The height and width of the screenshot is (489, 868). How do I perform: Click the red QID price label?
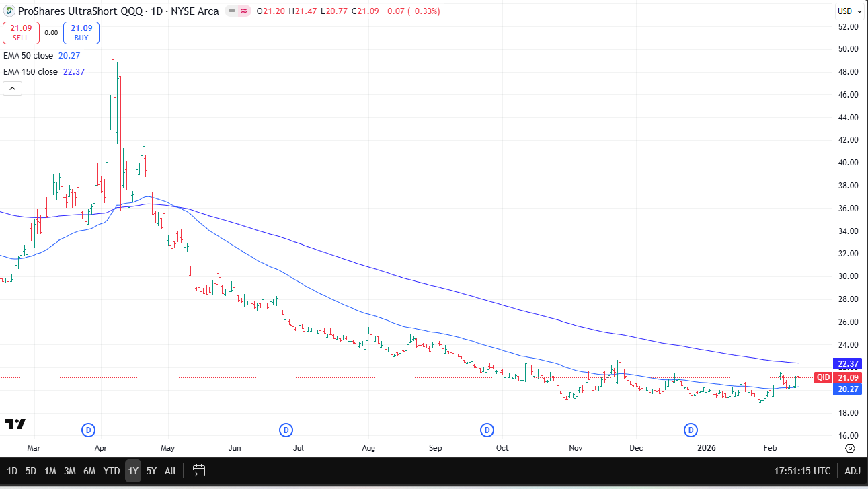(x=823, y=378)
